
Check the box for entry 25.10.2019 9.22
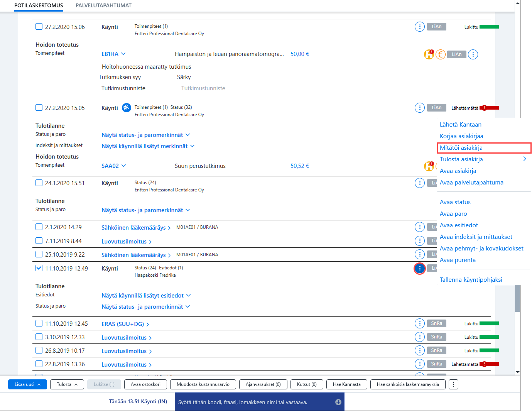[39, 254]
